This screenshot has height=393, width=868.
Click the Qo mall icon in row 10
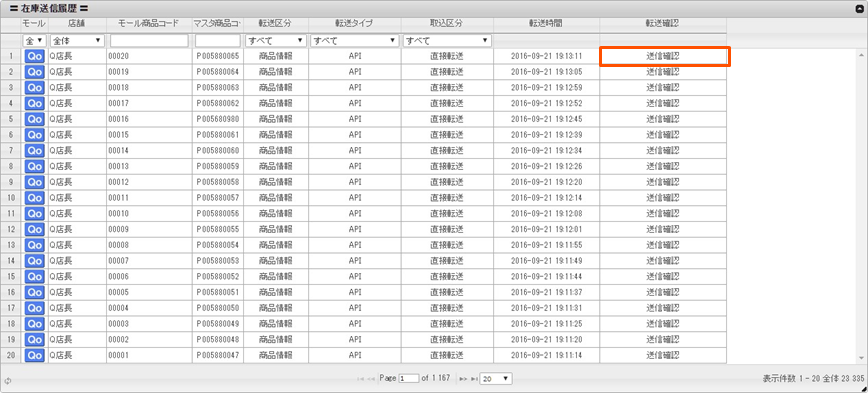coord(34,198)
